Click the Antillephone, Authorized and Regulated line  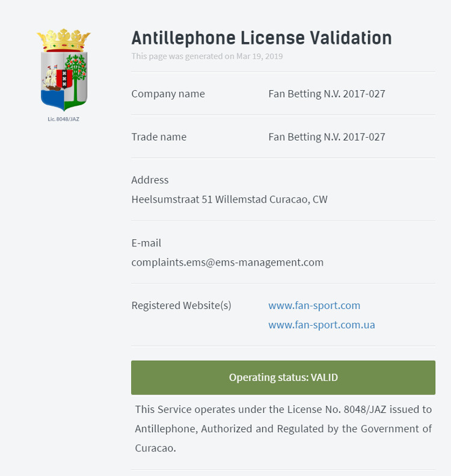pyautogui.click(x=283, y=429)
